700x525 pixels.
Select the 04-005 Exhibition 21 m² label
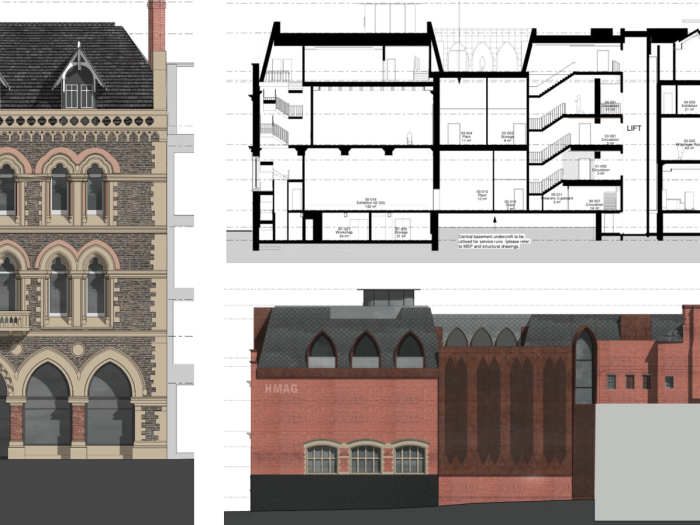pyautogui.click(x=689, y=105)
